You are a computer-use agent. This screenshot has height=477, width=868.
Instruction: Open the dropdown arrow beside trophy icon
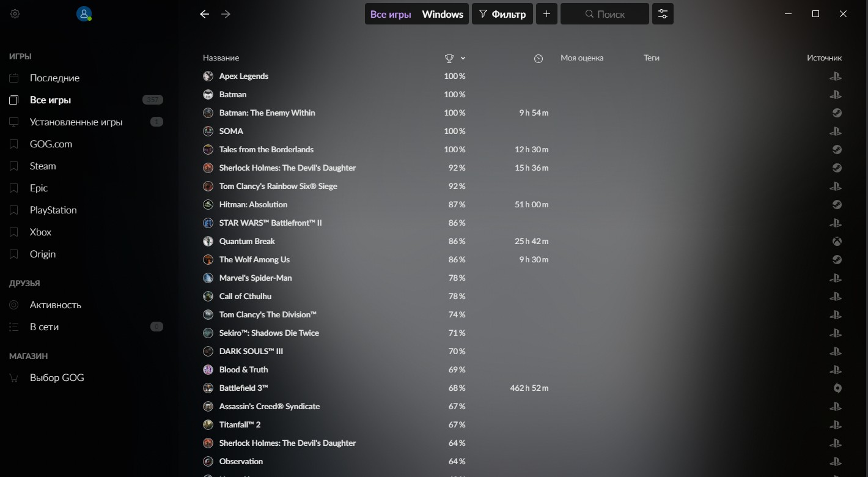(463, 58)
